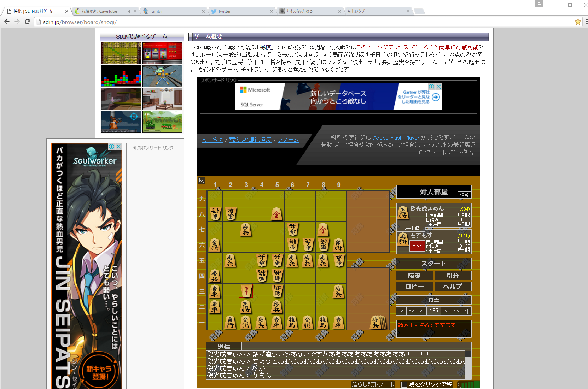
Task: Mute the お絵かき CaveTube tab audio icon
Action: [x=129, y=11]
